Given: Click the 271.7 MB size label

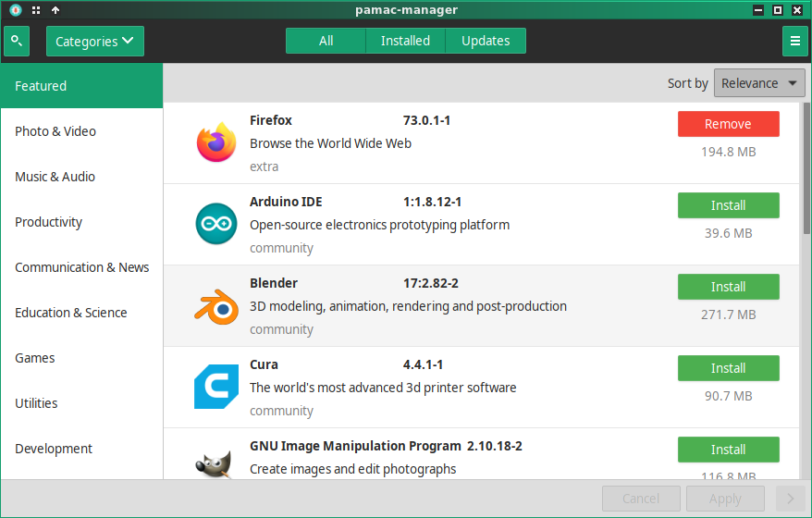Looking at the screenshot, I should 728,314.
